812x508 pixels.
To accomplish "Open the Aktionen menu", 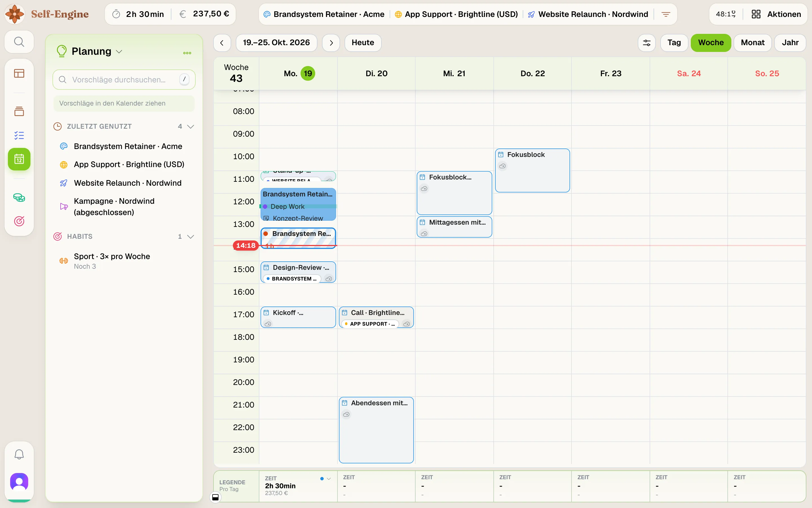I will tap(776, 14).
